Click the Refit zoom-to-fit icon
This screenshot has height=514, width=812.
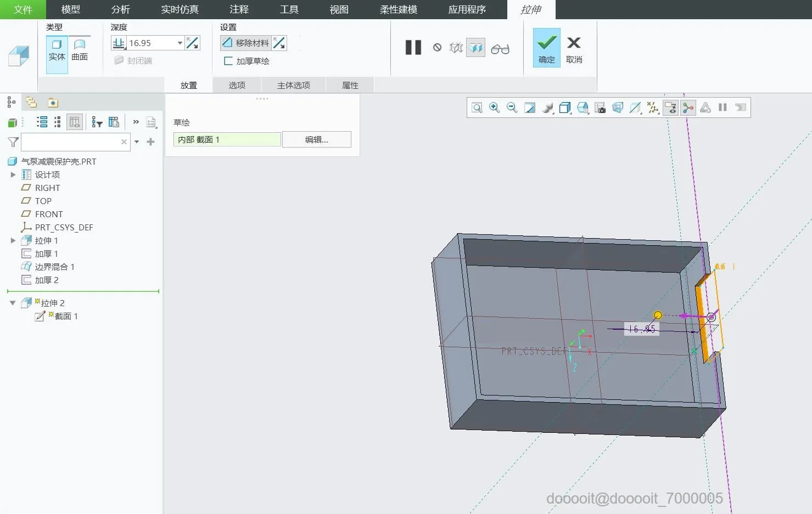point(529,108)
